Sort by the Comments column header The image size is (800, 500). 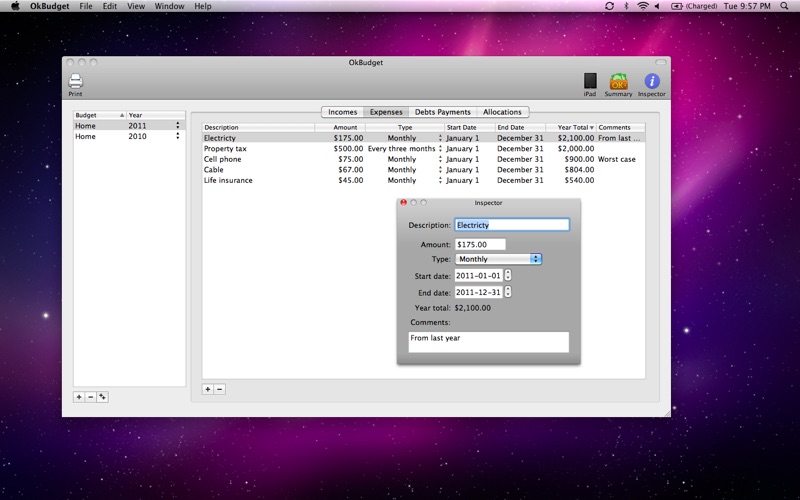620,128
